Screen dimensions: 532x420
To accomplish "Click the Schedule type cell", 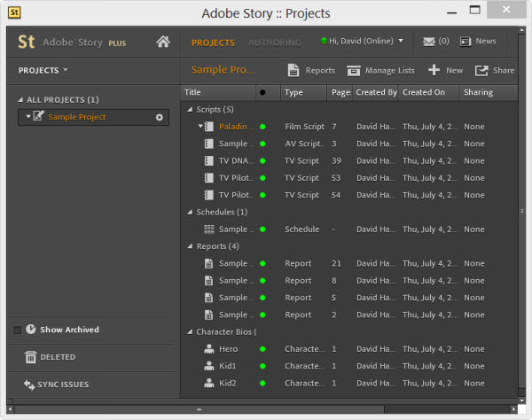I will coord(302,229).
